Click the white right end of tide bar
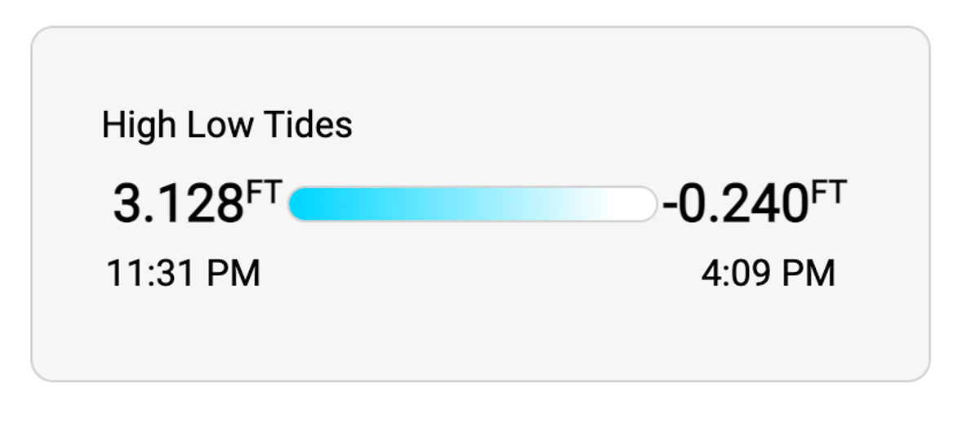980x437 pixels. coord(635,204)
